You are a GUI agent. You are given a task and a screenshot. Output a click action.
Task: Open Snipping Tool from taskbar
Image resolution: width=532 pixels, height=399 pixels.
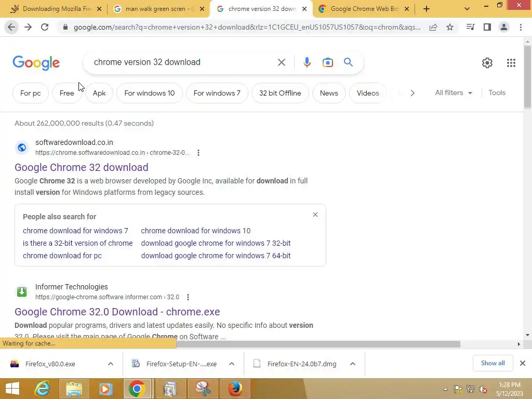click(x=203, y=389)
